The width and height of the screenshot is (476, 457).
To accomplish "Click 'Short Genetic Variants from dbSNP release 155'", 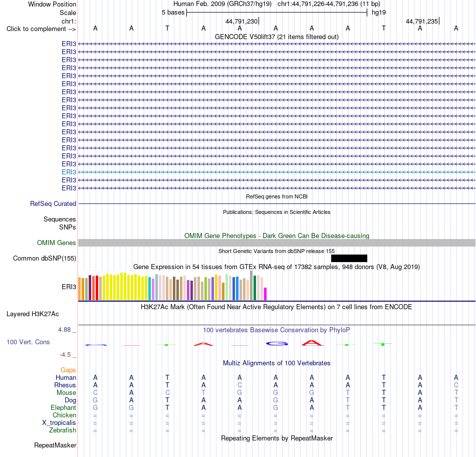I will click(277, 251).
